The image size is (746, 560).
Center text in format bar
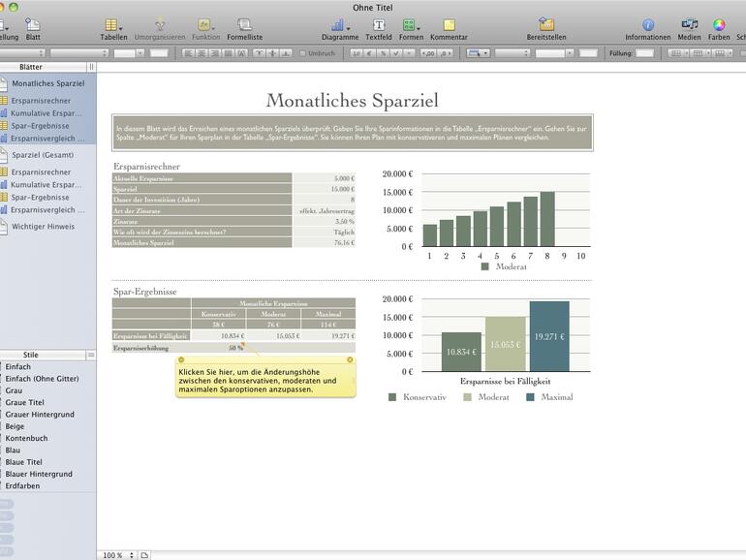tap(202, 53)
